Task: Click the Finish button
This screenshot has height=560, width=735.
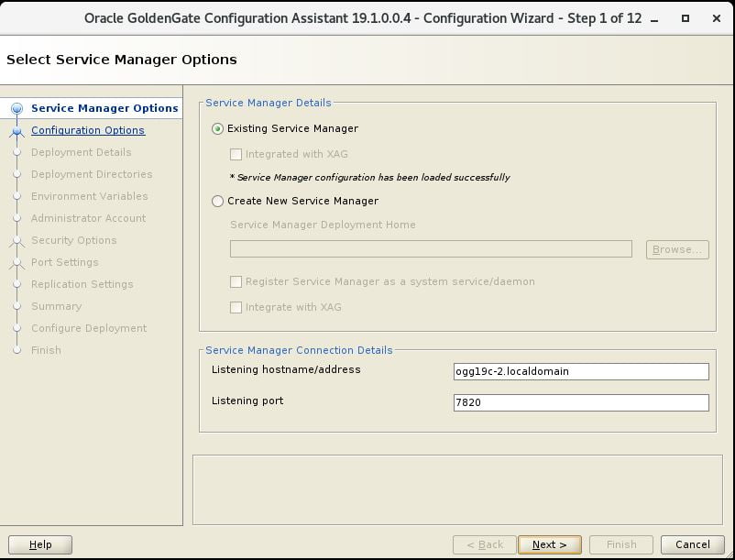Action: coord(621,544)
